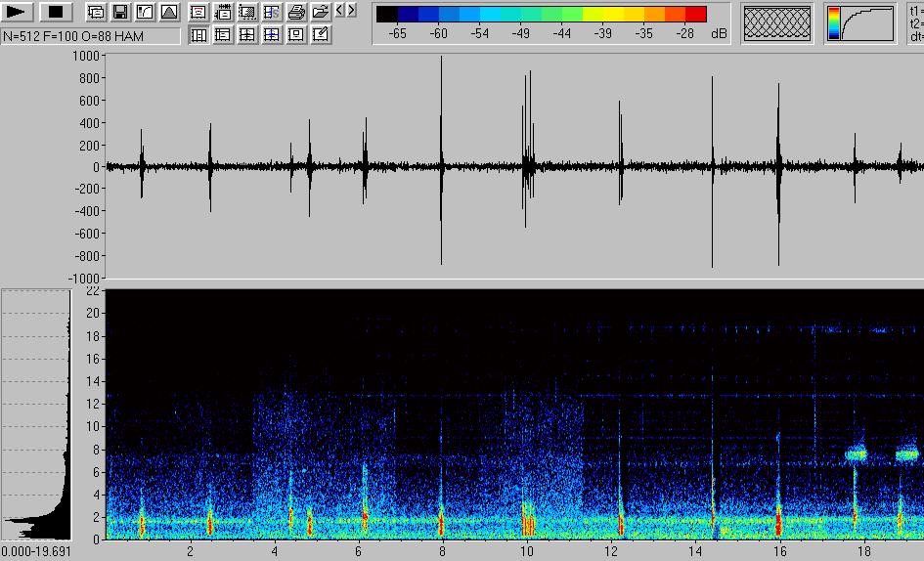The height and width of the screenshot is (561, 924).
Task: Click the floppy disk save icon
Action: 120,12
